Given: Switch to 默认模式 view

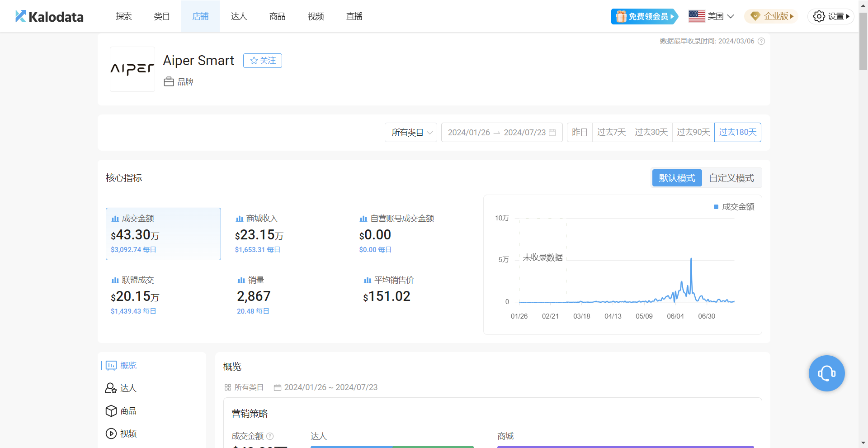Looking at the screenshot, I should click(677, 178).
